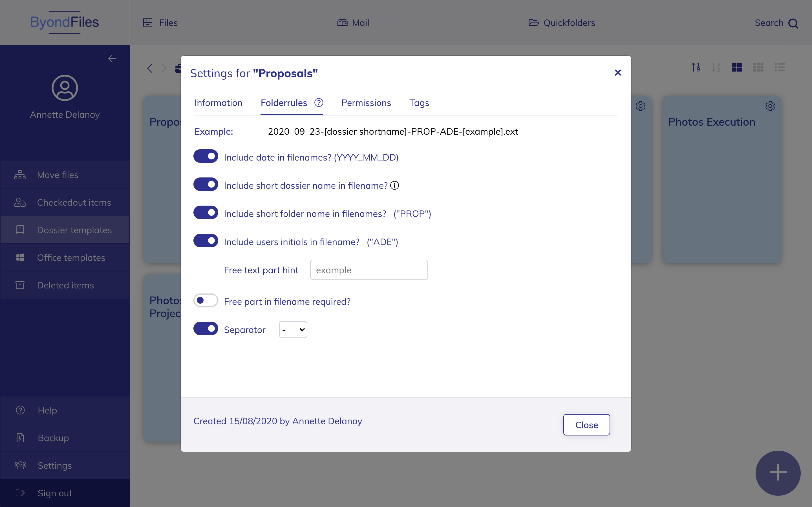Turn off the Separator toggle
The image size is (812, 507).
coord(206,329)
